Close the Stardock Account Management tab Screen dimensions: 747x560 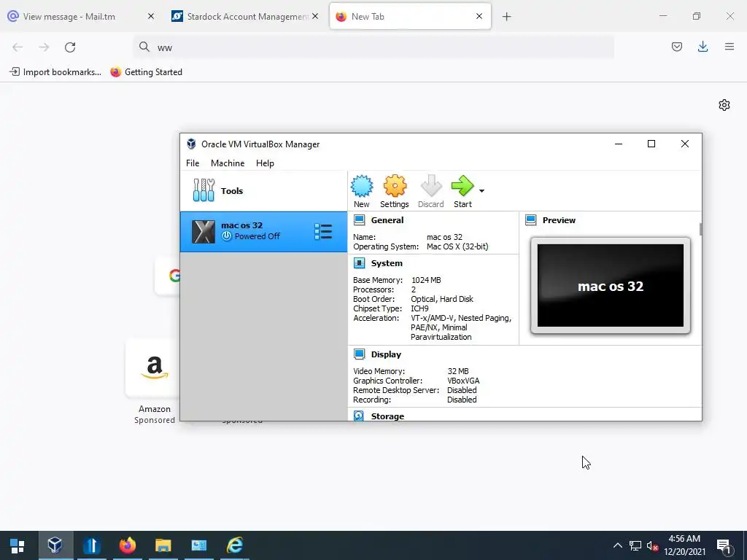click(315, 16)
